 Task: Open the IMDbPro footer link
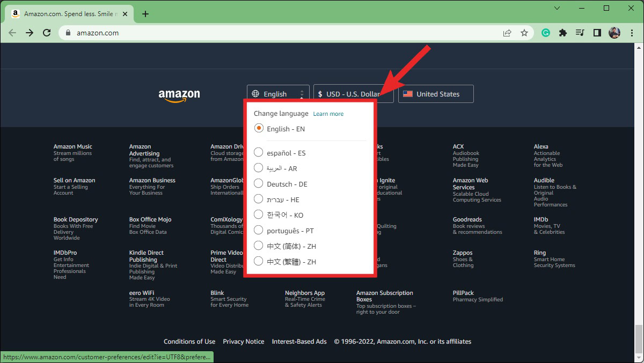coord(71,265)
